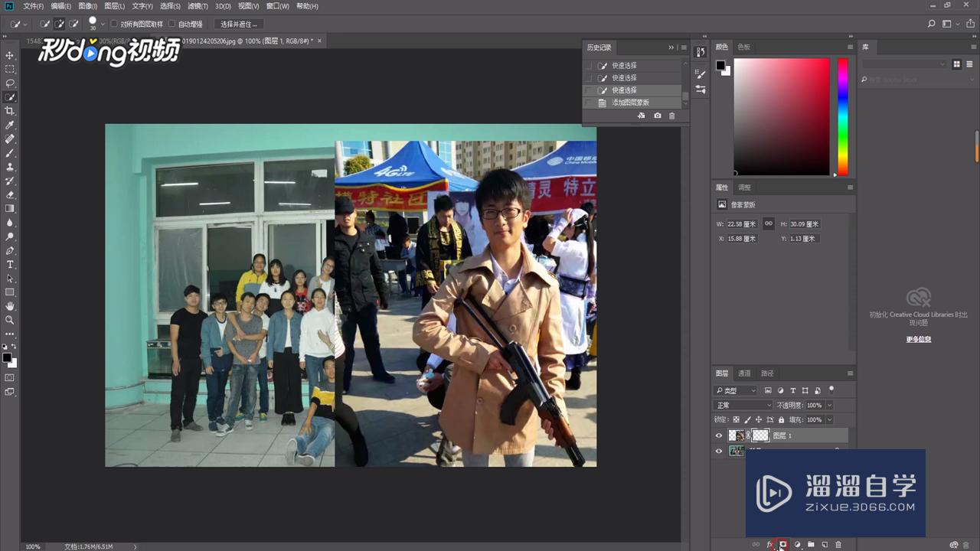Toggle the layer filter on/off switch
The image size is (980, 551).
coord(831,390)
